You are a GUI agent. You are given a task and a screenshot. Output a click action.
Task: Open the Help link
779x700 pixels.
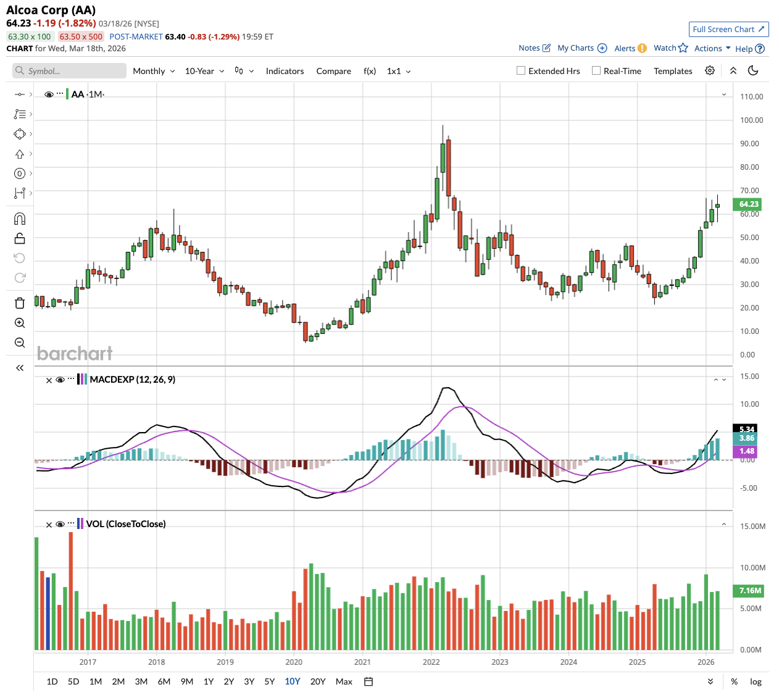coord(749,49)
